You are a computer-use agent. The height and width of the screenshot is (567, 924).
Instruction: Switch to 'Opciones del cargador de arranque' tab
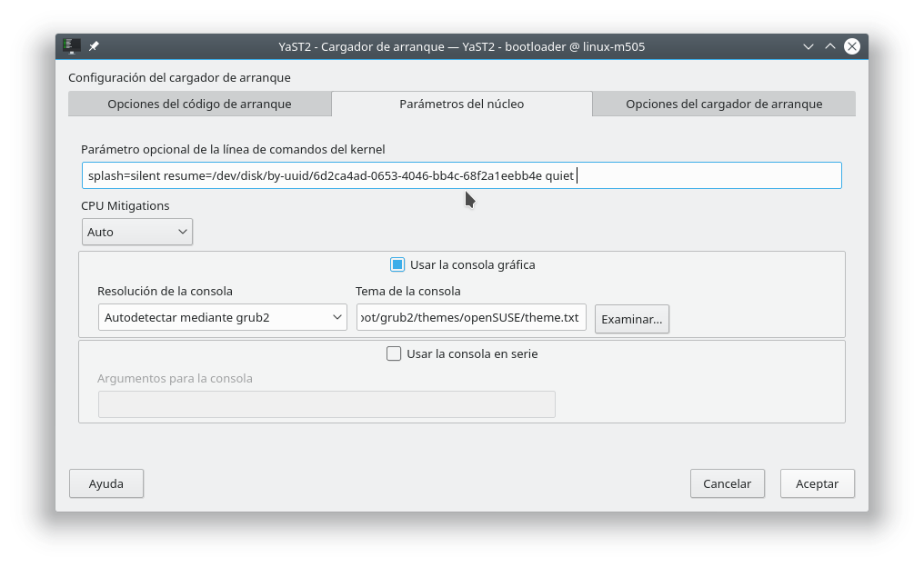[723, 104]
